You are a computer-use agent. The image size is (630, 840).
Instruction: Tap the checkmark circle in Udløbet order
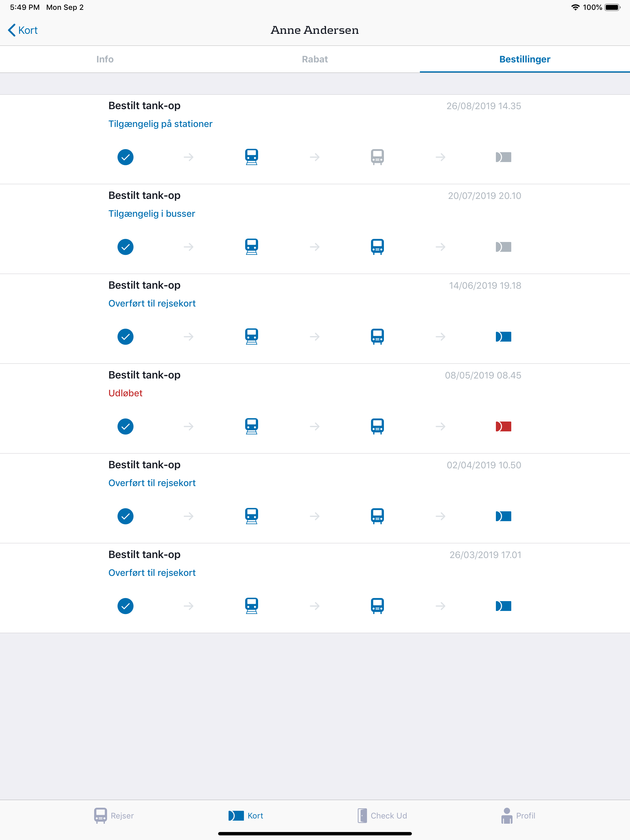[x=126, y=426]
